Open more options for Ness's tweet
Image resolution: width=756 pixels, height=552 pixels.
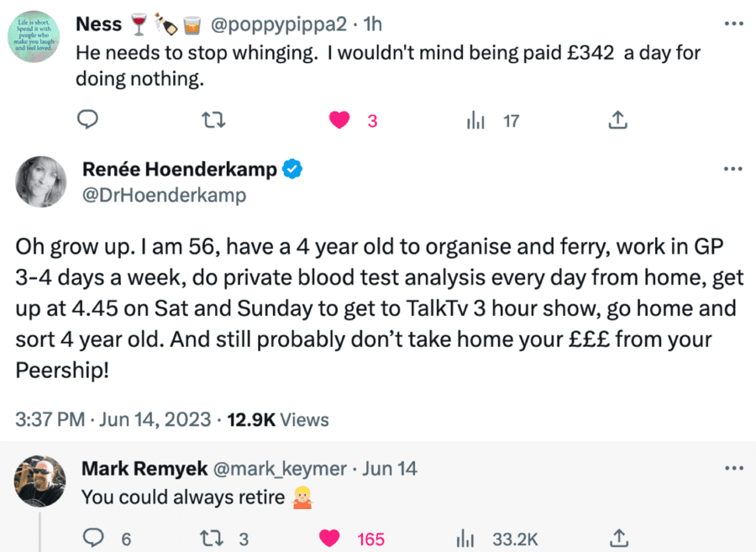point(733,24)
